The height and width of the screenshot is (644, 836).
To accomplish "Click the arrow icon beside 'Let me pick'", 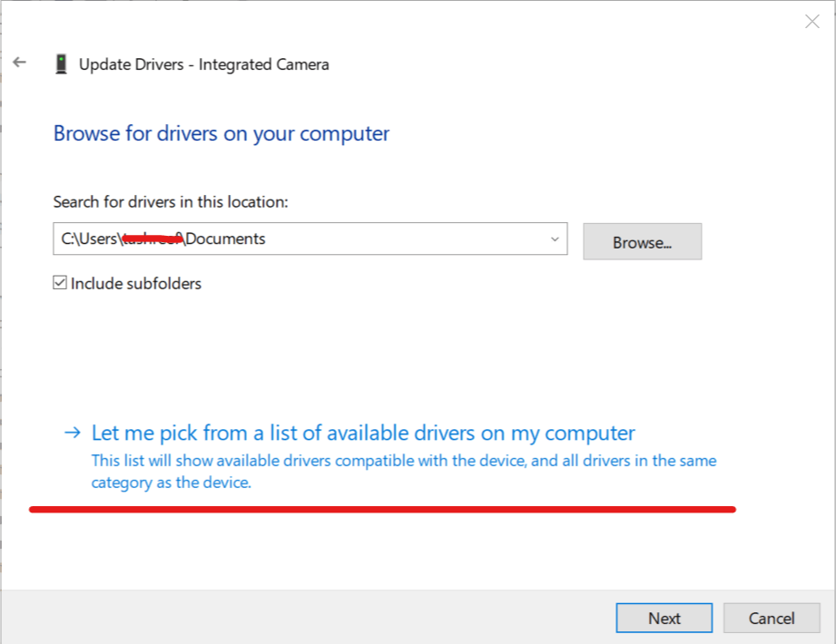I will pyautogui.click(x=73, y=433).
